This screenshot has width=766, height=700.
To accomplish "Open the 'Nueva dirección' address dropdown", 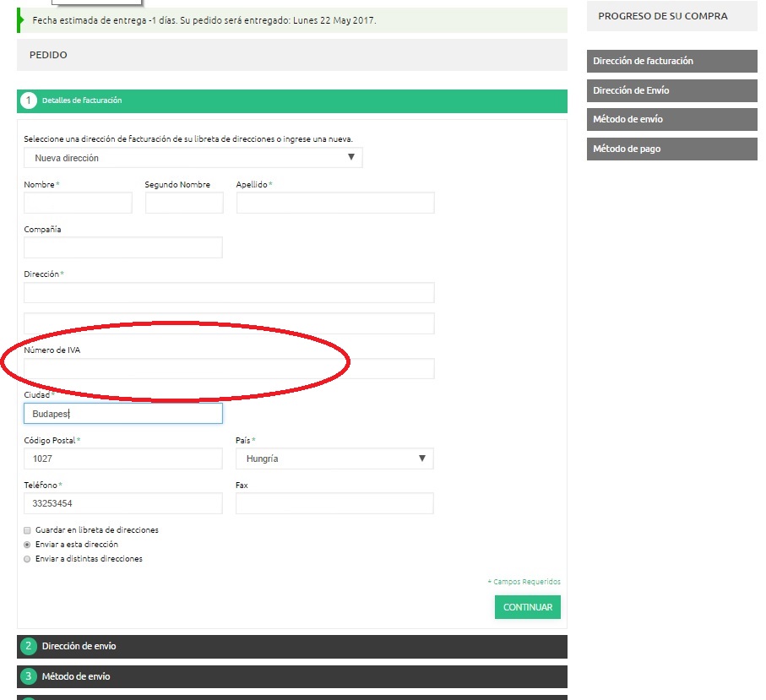I will (x=193, y=158).
